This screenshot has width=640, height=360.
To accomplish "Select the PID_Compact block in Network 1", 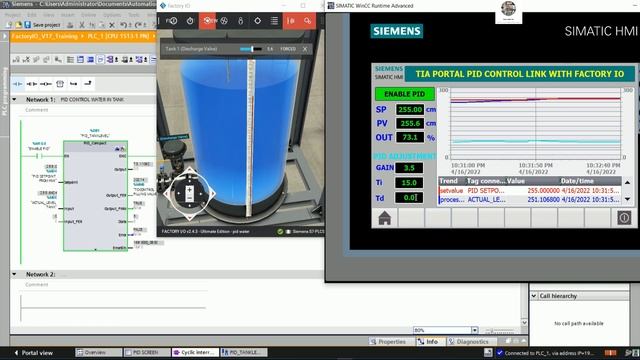I will [95, 196].
